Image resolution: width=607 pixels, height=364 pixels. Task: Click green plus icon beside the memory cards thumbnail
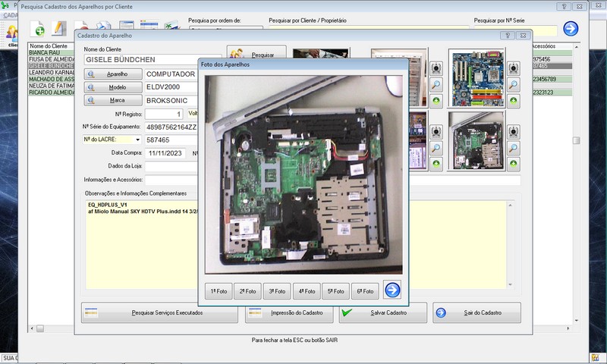[436, 164]
